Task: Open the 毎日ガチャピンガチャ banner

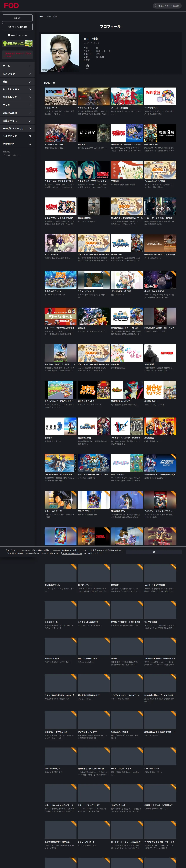Action: coord(18,43)
